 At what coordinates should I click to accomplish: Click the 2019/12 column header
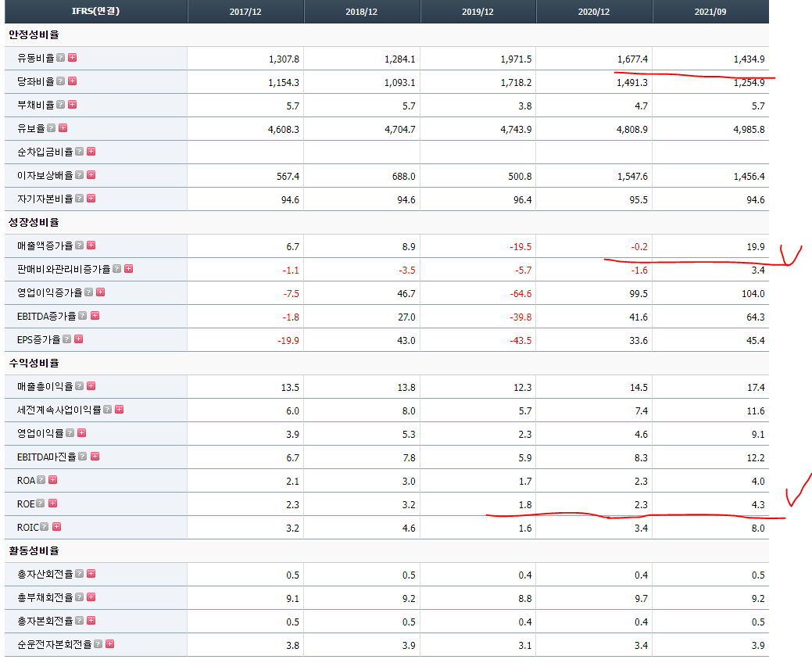(x=478, y=12)
